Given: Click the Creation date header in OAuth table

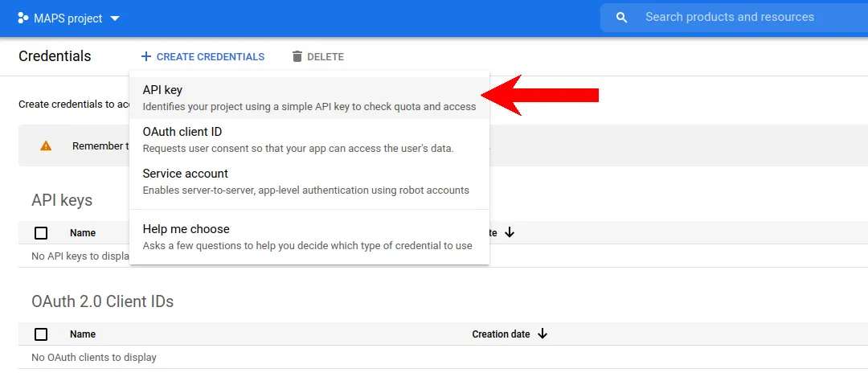Looking at the screenshot, I should click(x=501, y=334).
